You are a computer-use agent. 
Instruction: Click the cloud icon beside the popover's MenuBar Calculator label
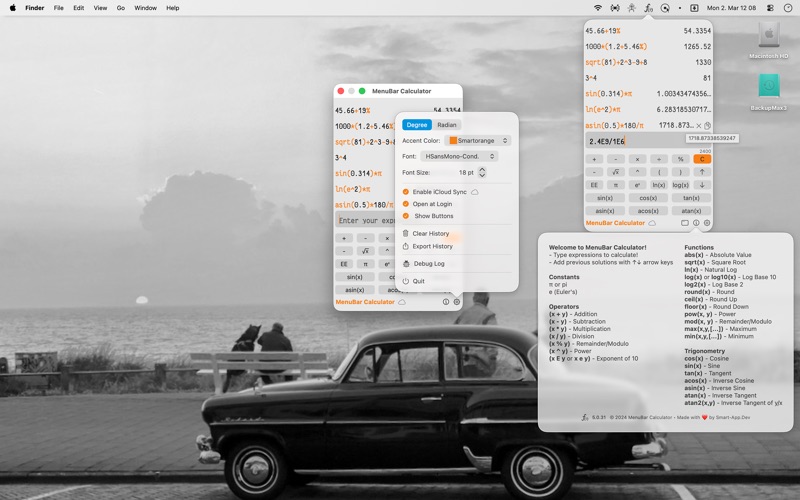tap(652, 223)
